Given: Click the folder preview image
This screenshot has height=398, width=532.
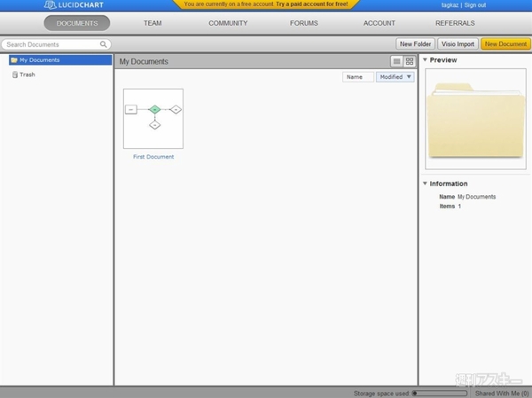Looking at the screenshot, I should [x=475, y=119].
